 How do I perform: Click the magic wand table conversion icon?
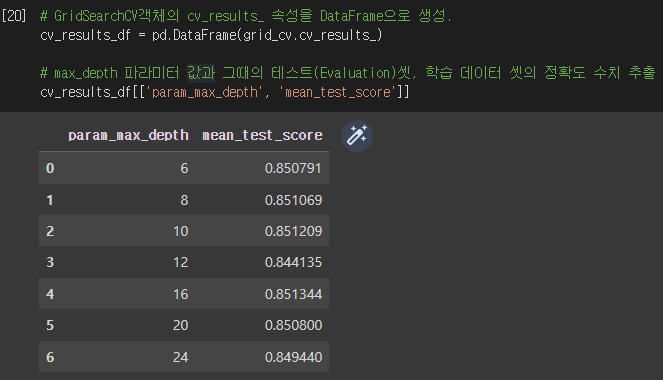(357, 136)
